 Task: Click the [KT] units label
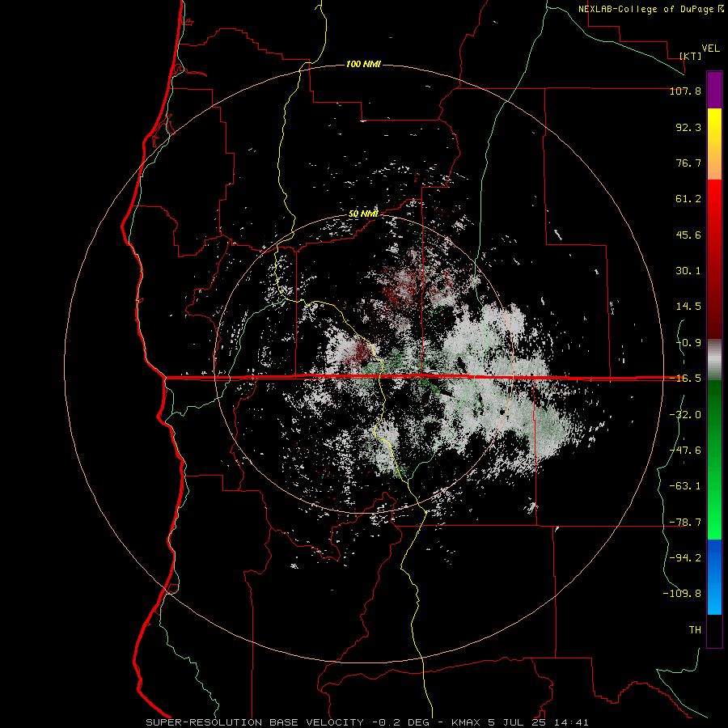(x=691, y=56)
